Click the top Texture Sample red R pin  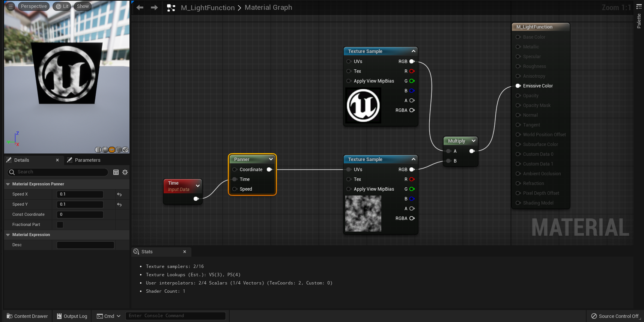point(412,71)
